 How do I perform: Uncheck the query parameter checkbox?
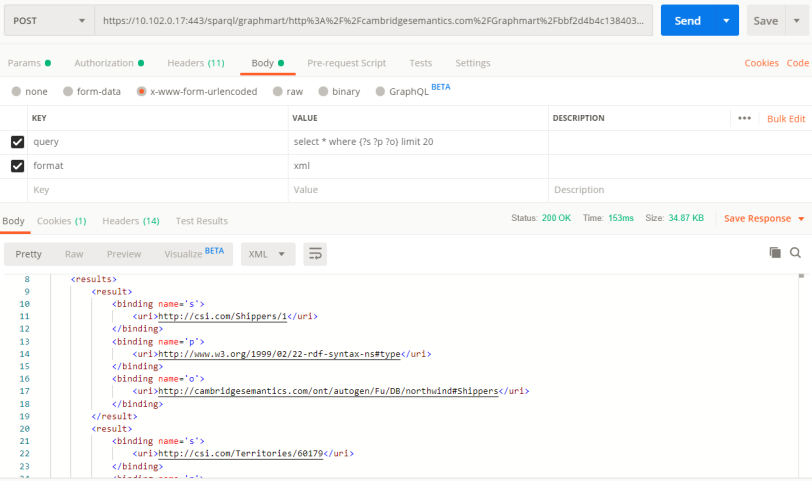click(x=17, y=142)
